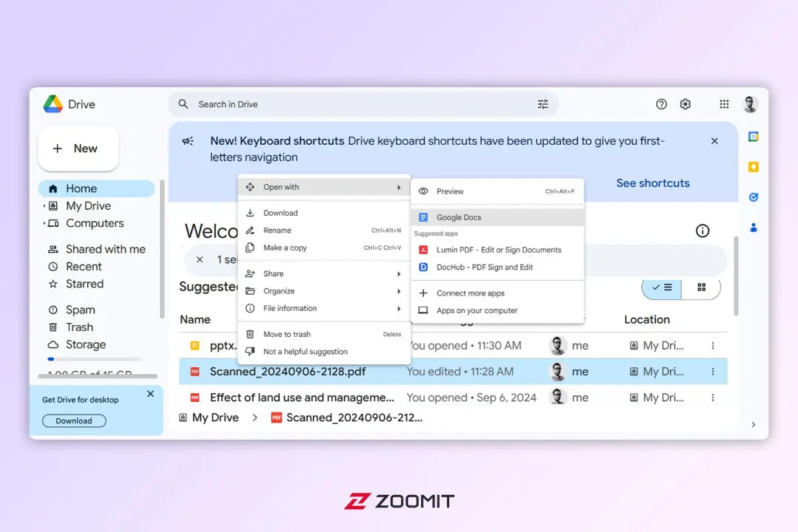798x532 pixels.
Task: Click the megaphone announcement icon
Action: [188, 141]
